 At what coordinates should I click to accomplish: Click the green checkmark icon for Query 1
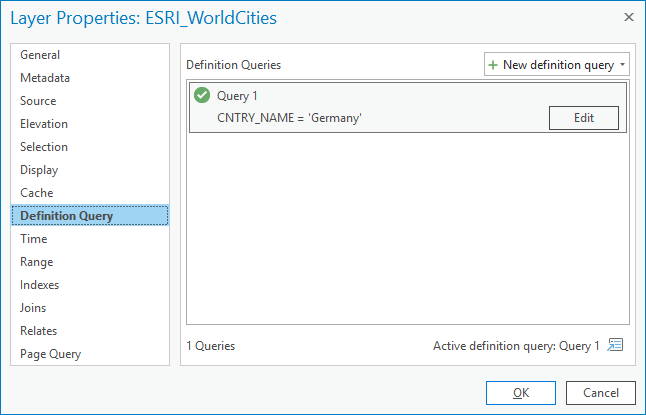tap(202, 95)
